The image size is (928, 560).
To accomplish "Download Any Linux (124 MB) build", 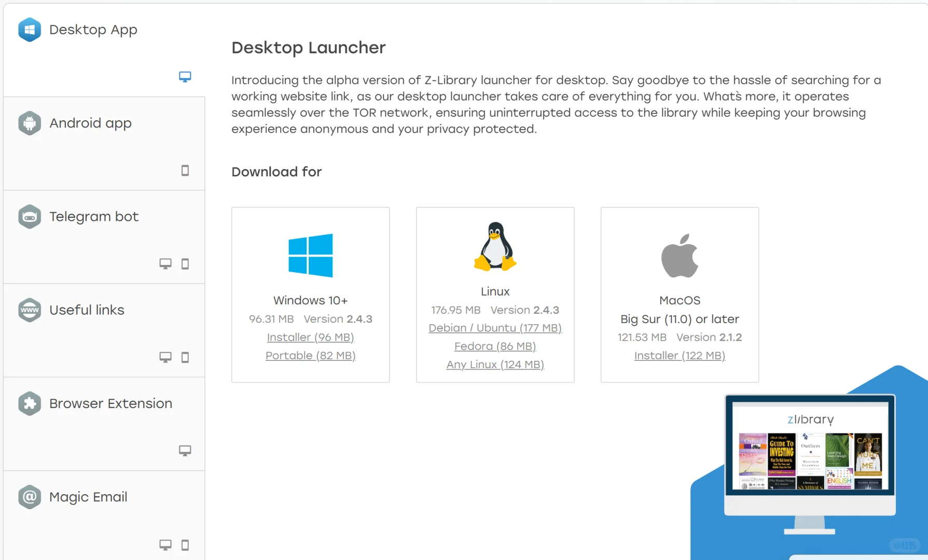I will click(x=495, y=364).
